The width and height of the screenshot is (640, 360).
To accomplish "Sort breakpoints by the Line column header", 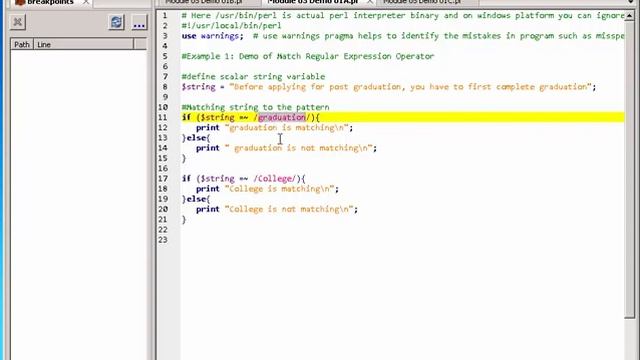I will click(x=84, y=44).
